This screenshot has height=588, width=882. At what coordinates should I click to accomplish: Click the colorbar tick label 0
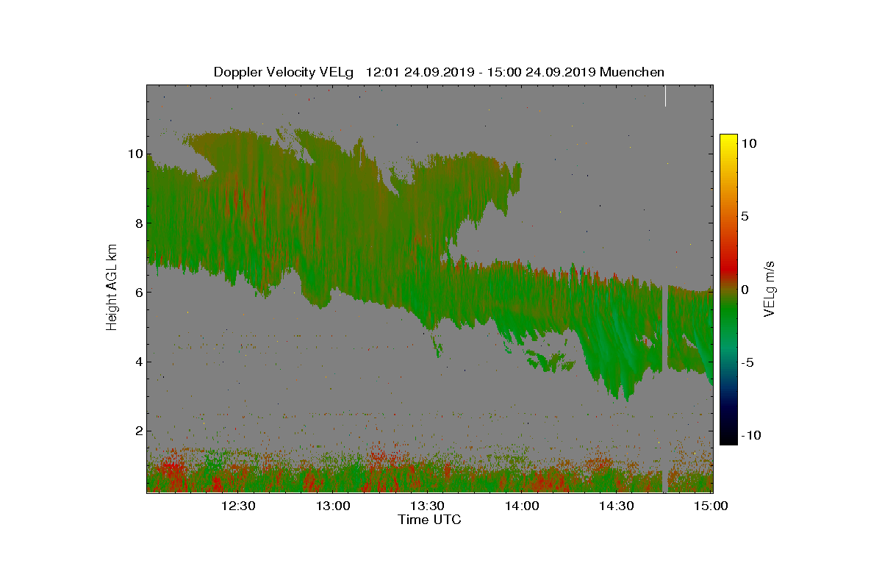[745, 290]
